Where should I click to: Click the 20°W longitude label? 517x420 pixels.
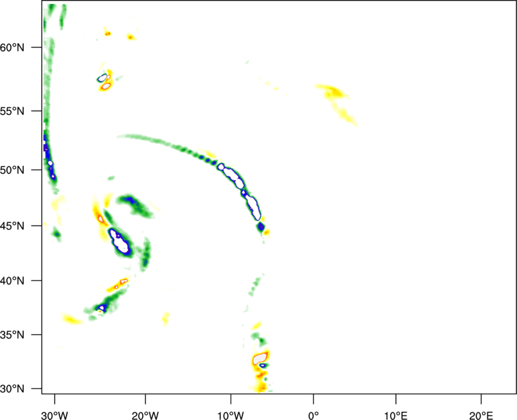[145, 415]
